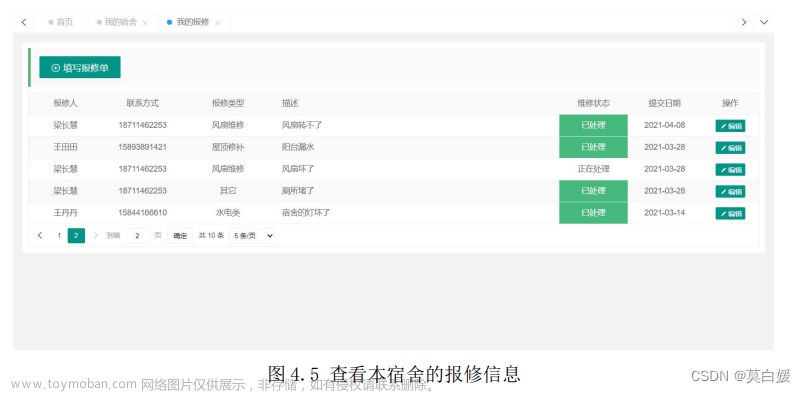Click the 水电类 type cell
Screen dimensions: 806x393
click(x=228, y=213)
